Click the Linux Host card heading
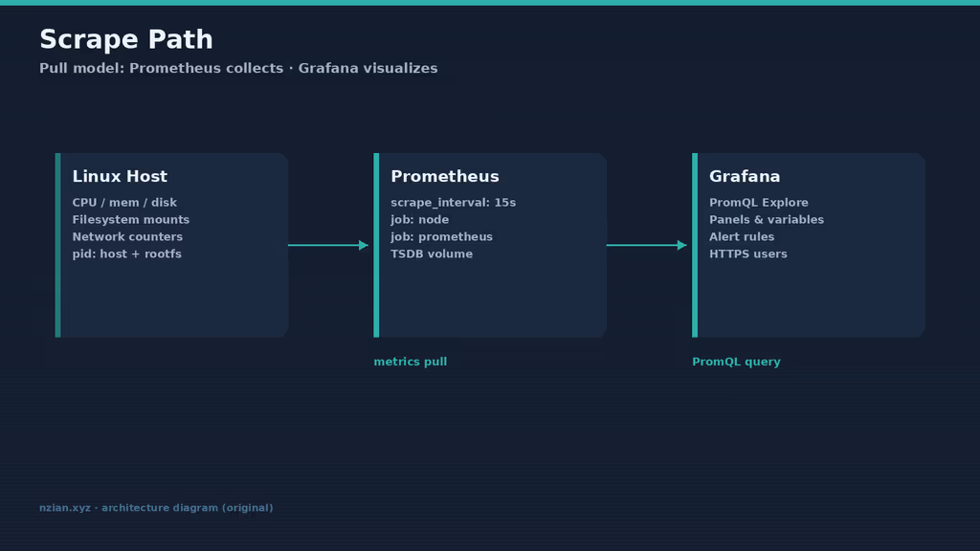 point(120,176)
